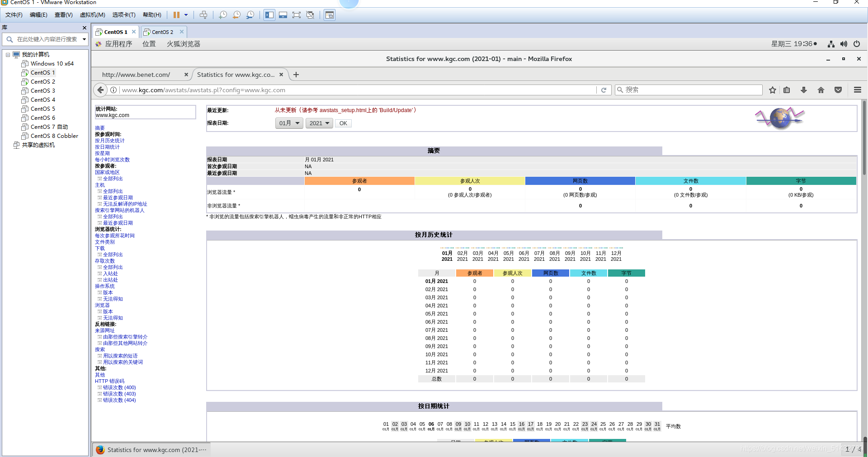Close the www.benet.com browser tab
The image size is (868, 457).
tap(186, 75)
